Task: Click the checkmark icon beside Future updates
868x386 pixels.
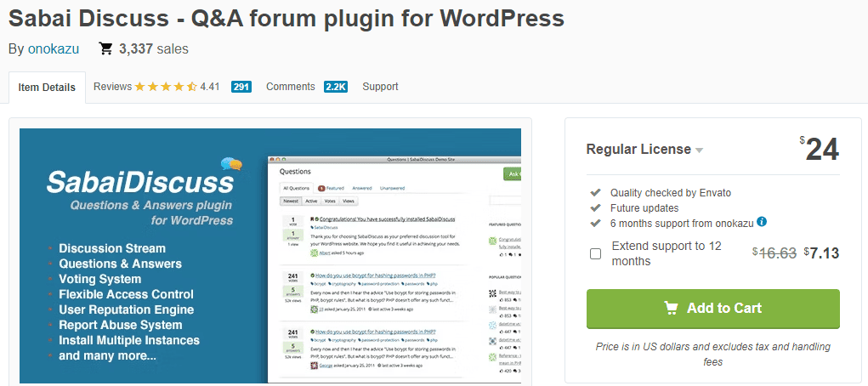Action: point(595,207)
